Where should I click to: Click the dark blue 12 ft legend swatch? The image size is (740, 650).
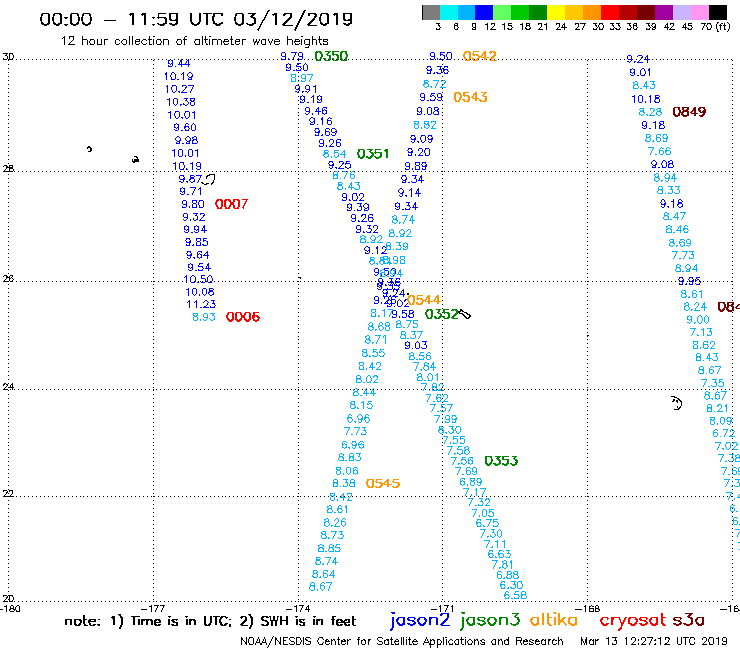pyautogui.click(x=484, y=12)
